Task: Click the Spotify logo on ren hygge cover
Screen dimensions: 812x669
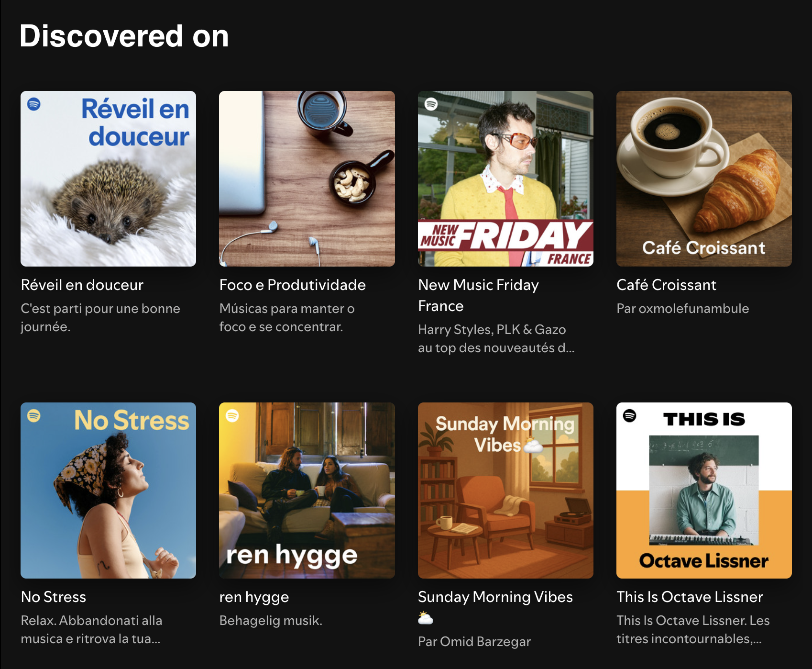Action: pyautogui.click(x=232, y=415)
